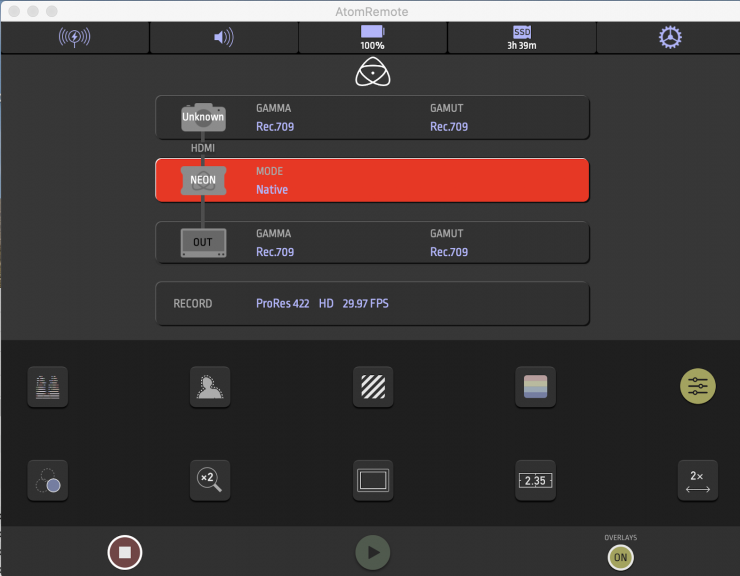The height and width of the screenshot is (576, 740).
Task: Open the NEON Mode Native row
Action: 372,180
